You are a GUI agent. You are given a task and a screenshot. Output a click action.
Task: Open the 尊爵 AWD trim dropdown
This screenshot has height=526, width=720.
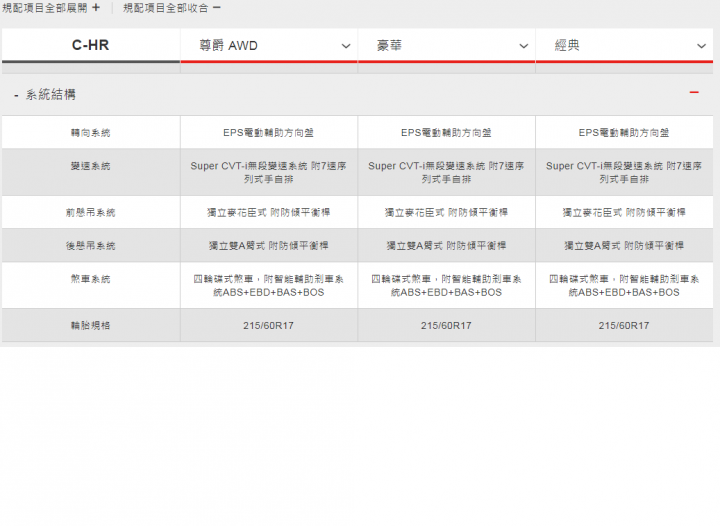coord(269,45)
